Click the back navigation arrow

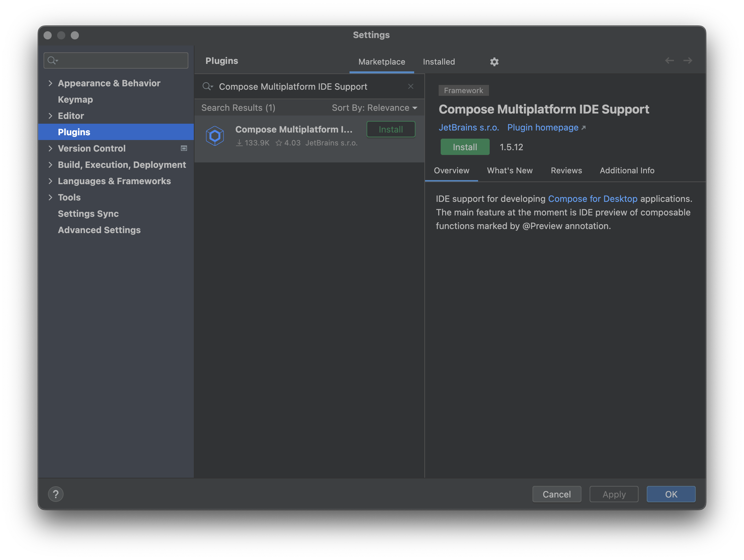point(670,60)
